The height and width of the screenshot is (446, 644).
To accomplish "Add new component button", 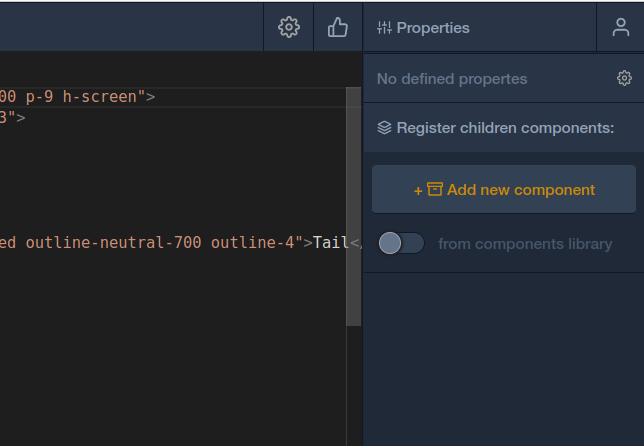I will tap(504, 189).
